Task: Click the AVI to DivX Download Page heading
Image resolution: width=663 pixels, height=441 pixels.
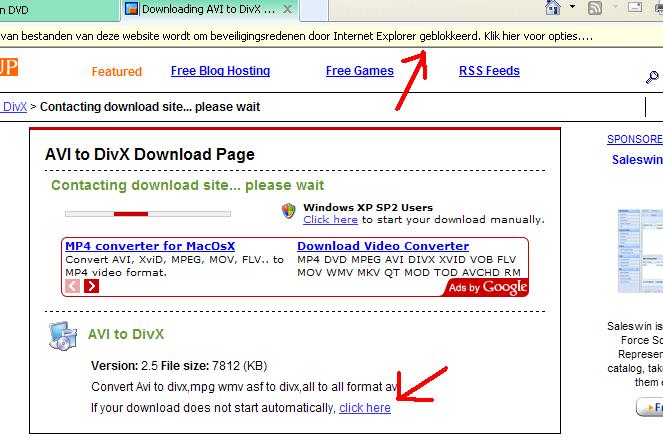Action: [150, 154]
